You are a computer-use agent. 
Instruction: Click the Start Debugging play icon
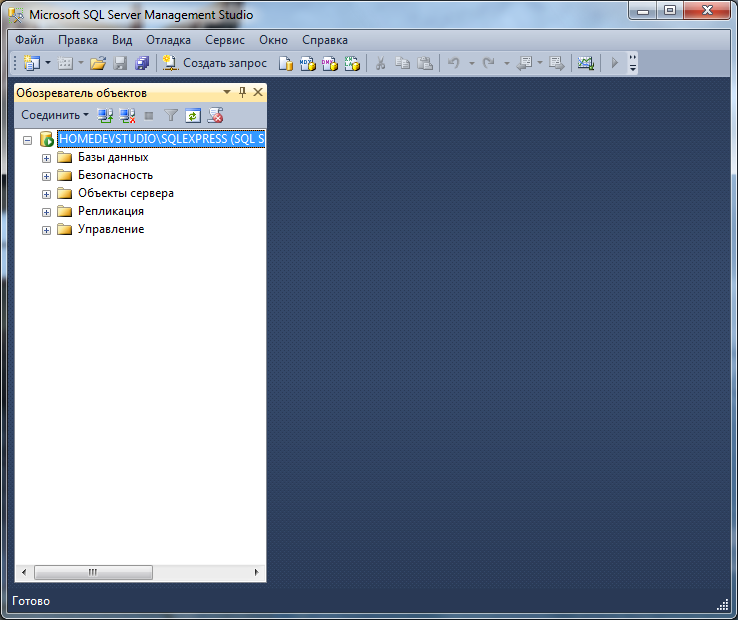pyautogui.click(x=614, y=63)
